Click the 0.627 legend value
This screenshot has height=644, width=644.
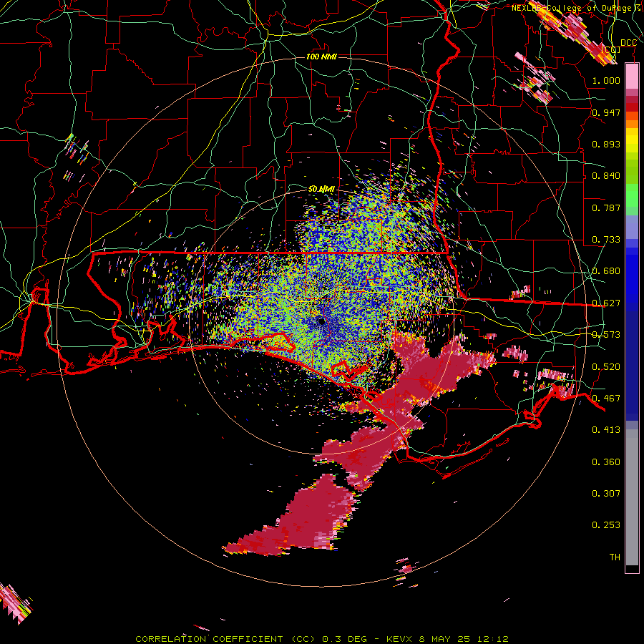tap(606, 303)
